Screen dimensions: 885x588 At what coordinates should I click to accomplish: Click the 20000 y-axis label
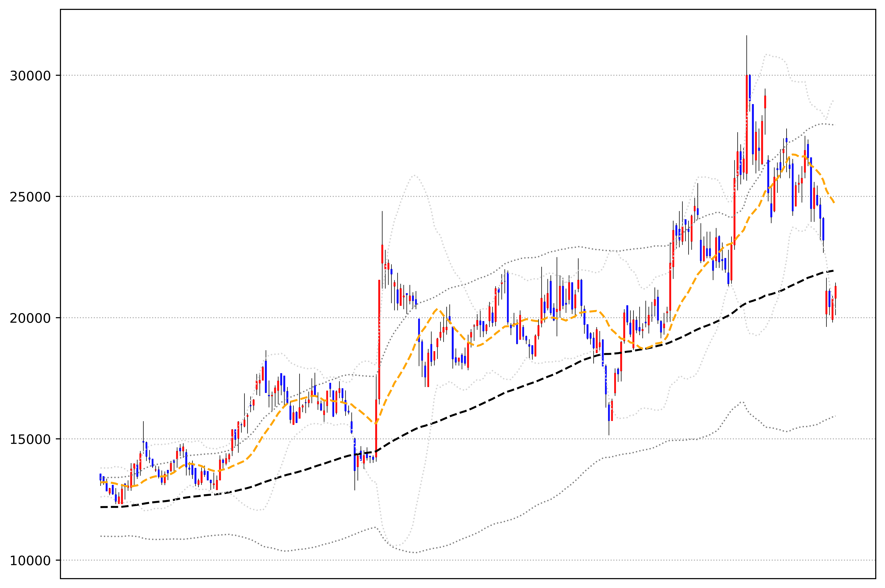click(x=30, y=318)
